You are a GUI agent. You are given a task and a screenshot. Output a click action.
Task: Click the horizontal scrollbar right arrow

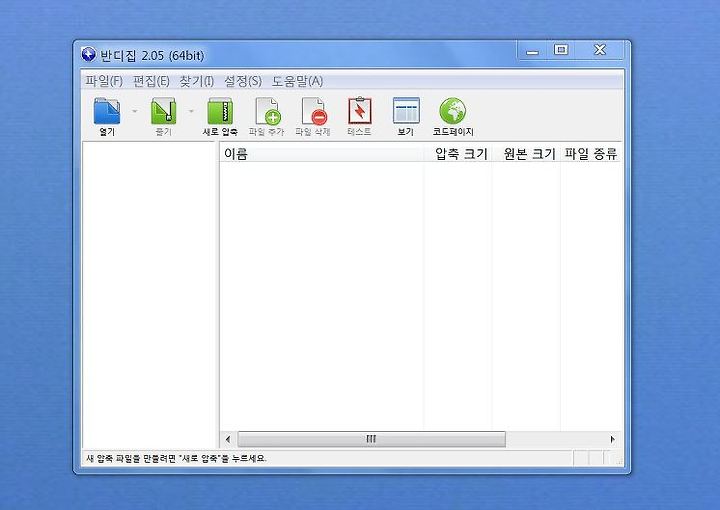pyautogui.click(x=613, y=439)
